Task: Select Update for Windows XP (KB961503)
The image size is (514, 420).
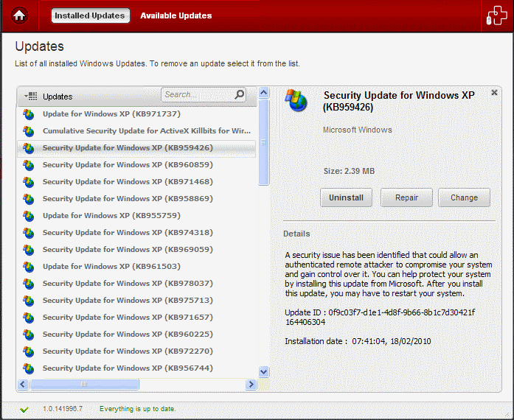Action: coord(136,267)
